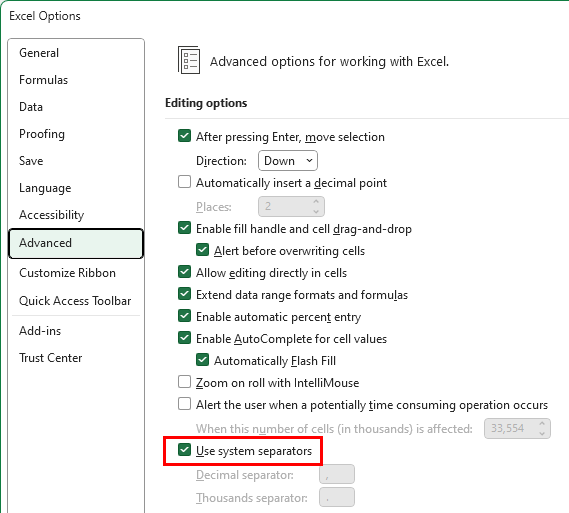Select the Data category in sidebar
The width and height of the screenshot is (569, 513).
click(31, 107)
